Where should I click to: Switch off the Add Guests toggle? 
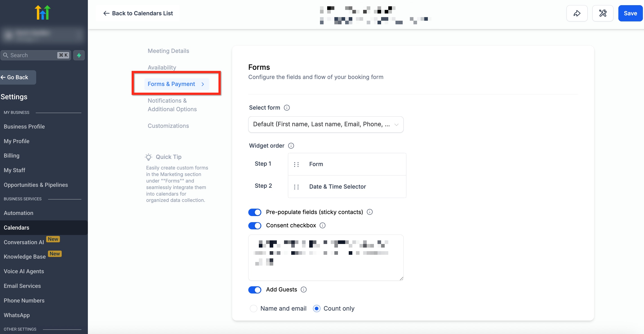[x=255, y=290]
